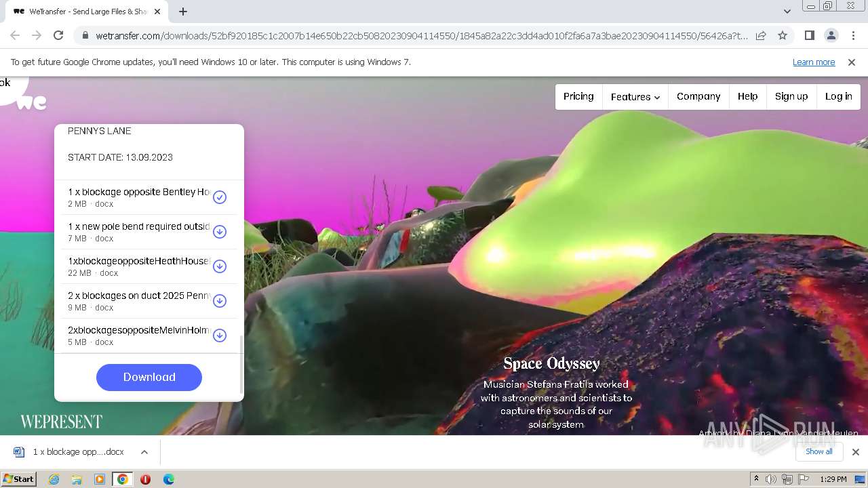Click the address bar URL field
This screenshot has width=868, height=488.
point(422,35)
